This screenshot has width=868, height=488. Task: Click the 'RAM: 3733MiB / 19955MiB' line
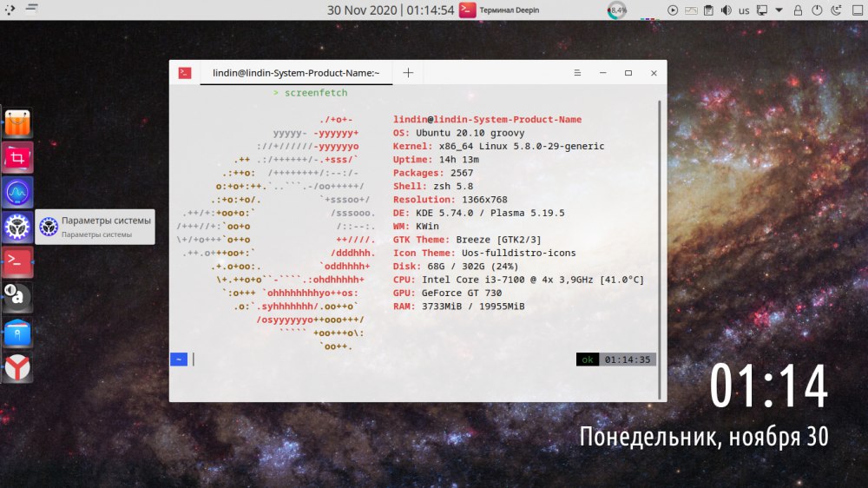tap(459, 307)
